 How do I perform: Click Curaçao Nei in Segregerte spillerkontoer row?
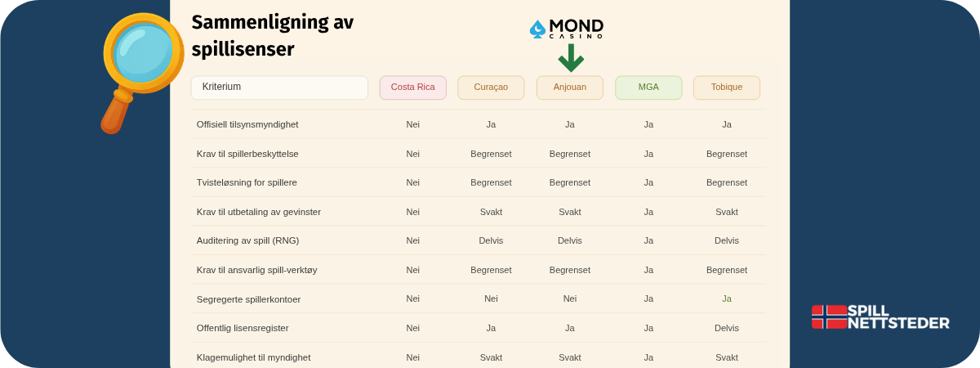[491, 298]
